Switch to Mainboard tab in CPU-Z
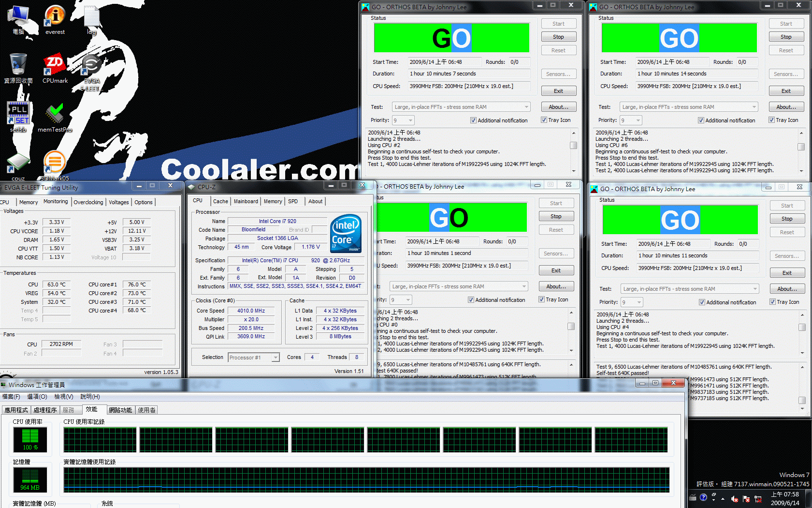This screenshot has width=812, height=508. click(246, 201)
